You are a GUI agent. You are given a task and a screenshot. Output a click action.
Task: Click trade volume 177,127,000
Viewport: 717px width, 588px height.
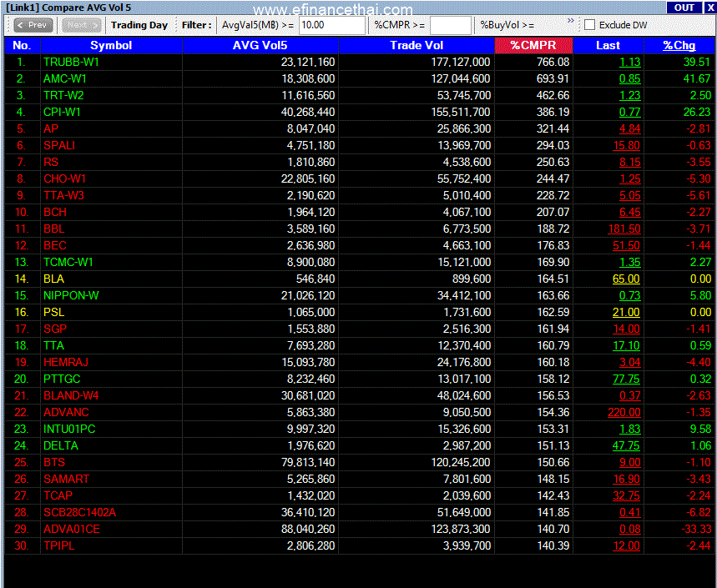pyautogui.click(x=461, y=62)
